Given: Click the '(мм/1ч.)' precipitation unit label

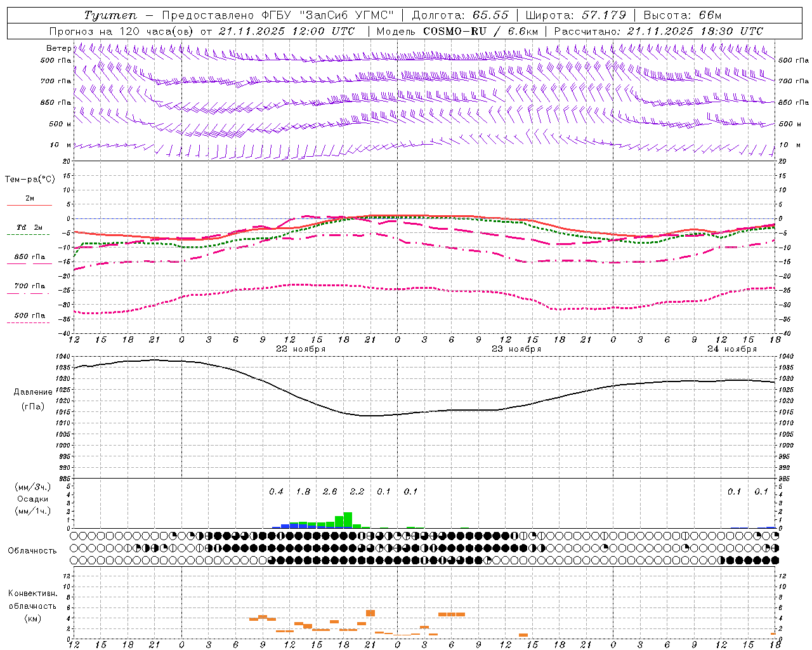Looking at the screenshot, I should click(33, 512).
